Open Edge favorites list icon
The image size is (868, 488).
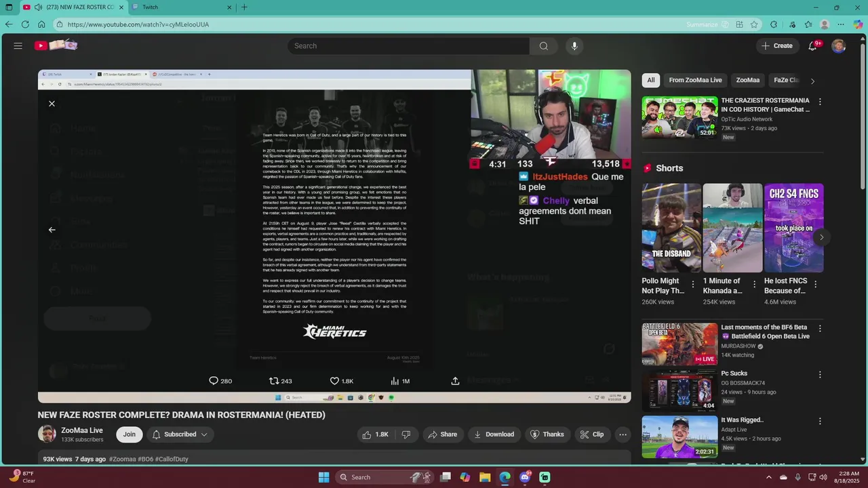pos(808,24)
